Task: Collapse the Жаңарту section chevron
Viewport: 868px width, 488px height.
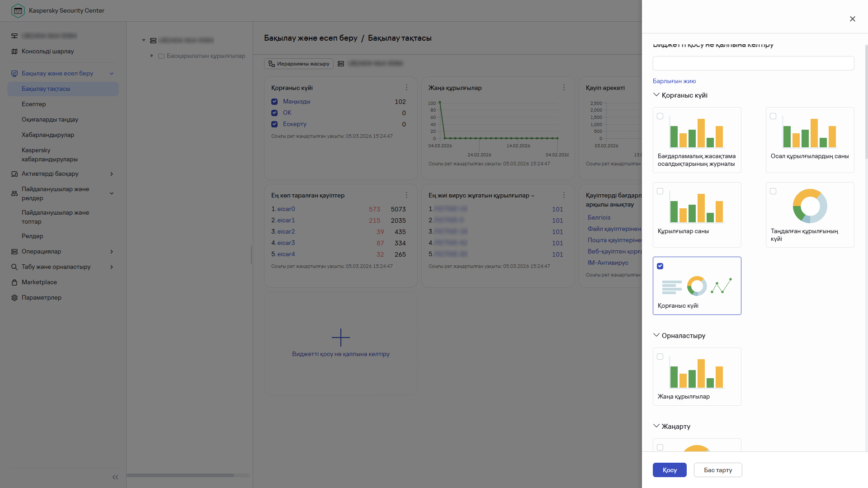Action: (x=656, y=426)
